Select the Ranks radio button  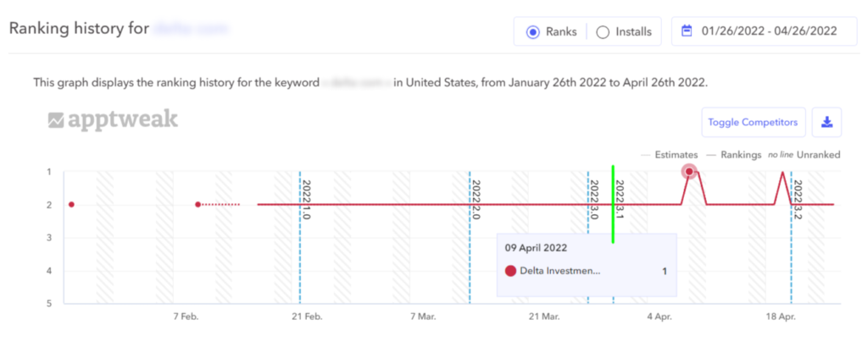point(533,32)
